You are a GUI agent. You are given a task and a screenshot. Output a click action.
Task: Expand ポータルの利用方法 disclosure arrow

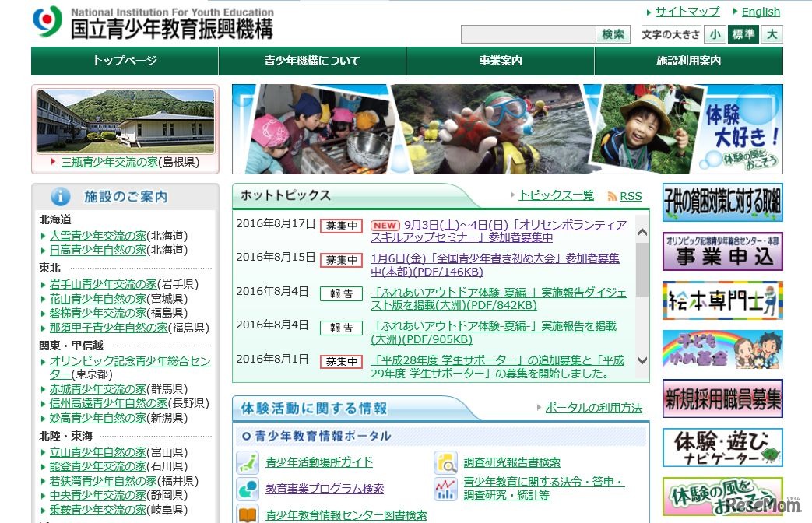coord(539,408)
